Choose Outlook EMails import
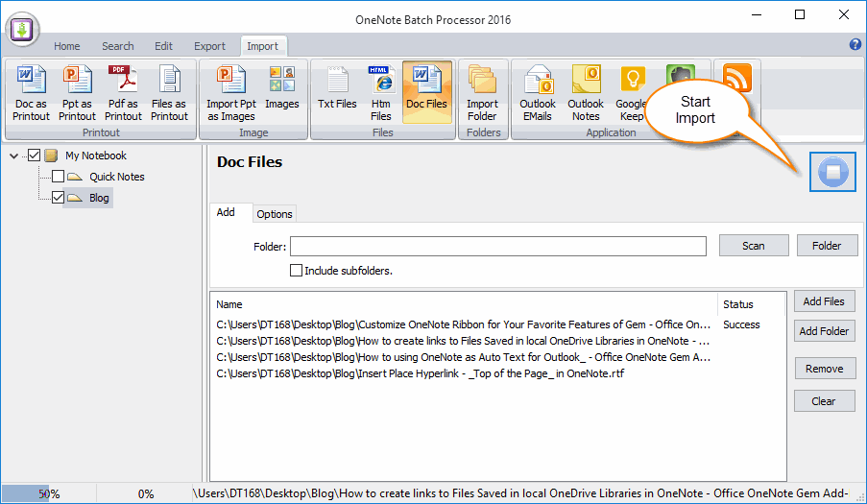The width and height of the screenshot is (867, 504). click(x=538, y=93)
